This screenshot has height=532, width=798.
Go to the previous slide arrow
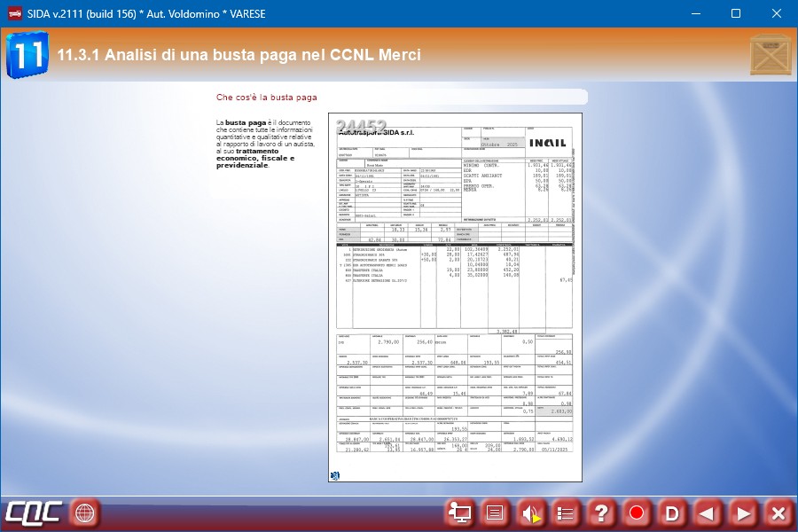pyautogui.click(x=708, y=513)
